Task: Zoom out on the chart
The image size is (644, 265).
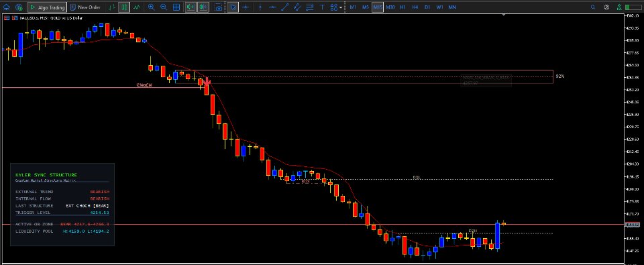Action: (x=164, y=7)
